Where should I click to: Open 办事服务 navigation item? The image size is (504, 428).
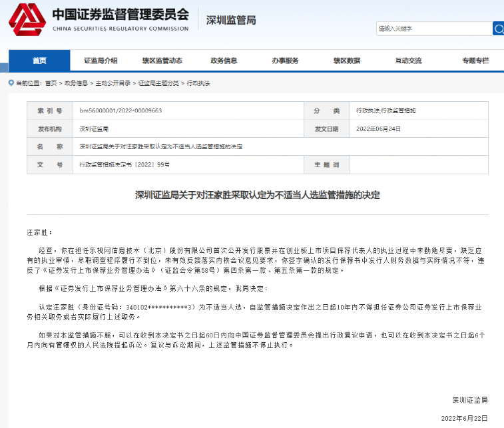coord(285,61)
